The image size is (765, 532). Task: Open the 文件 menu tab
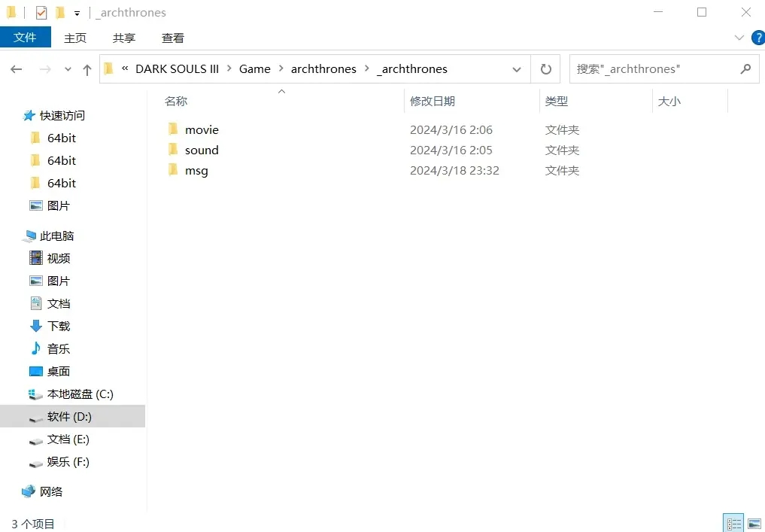(x=26, y=38)
